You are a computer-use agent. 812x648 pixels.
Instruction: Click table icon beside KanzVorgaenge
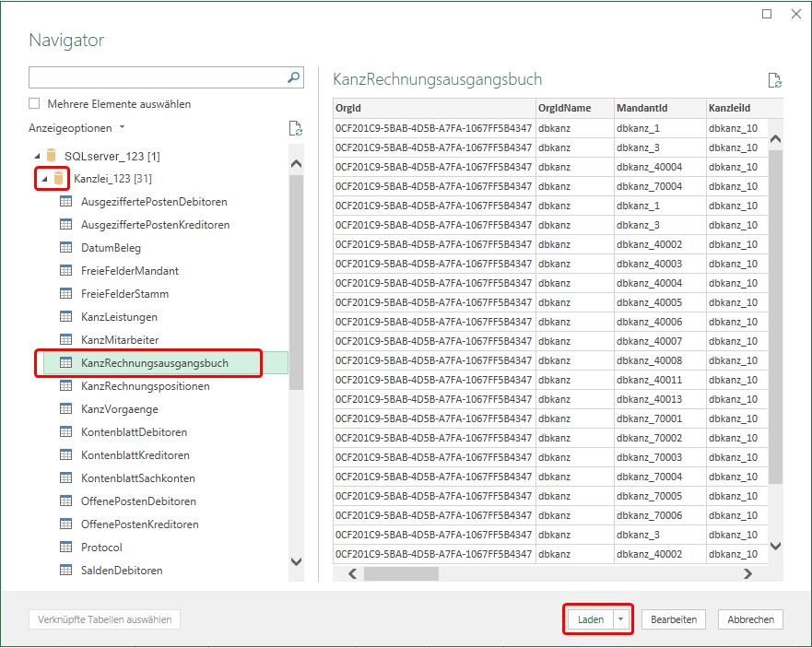(65, 408)
